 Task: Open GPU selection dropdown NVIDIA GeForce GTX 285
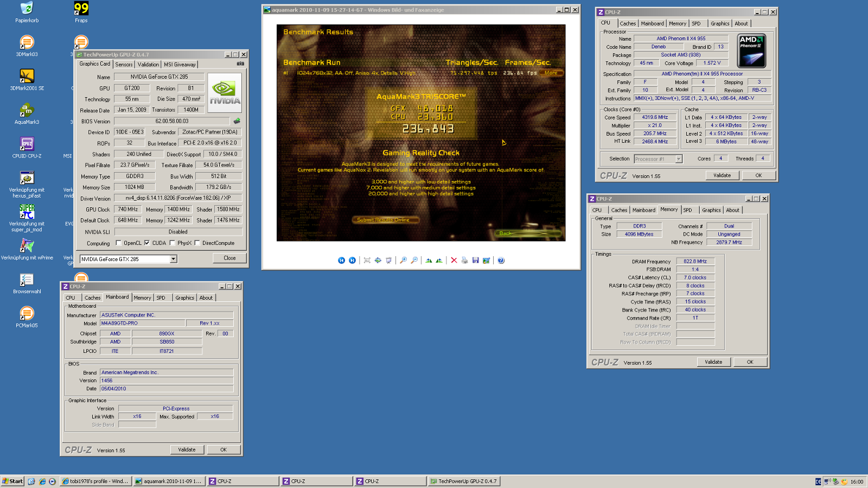tap(174, 259)
